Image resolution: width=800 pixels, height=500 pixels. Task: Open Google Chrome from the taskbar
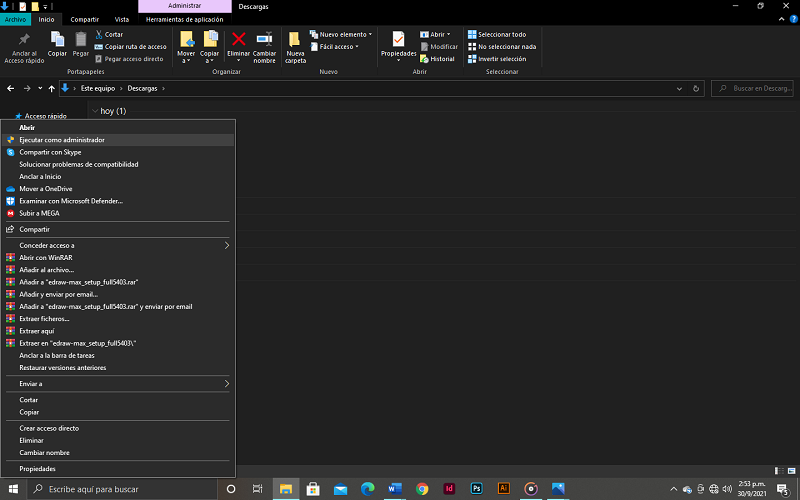[x=422, y=489]
